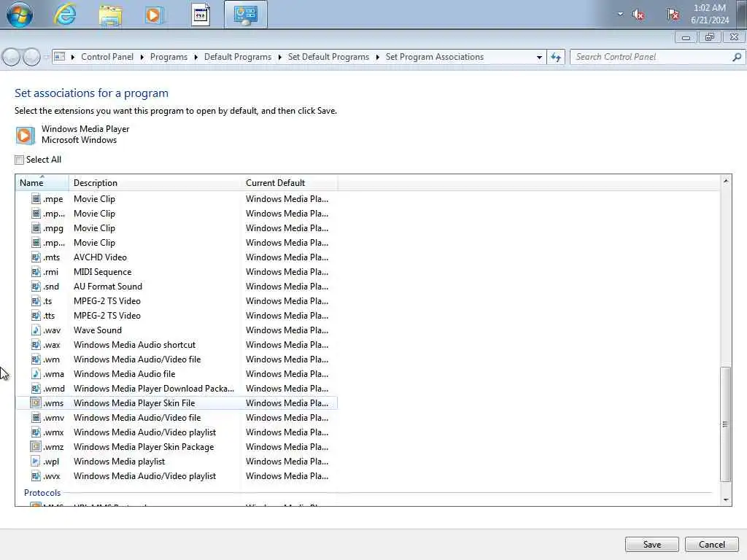
Task: Expand arrow after Default Programs breadcrumb
Action: [x=279, y=57]
